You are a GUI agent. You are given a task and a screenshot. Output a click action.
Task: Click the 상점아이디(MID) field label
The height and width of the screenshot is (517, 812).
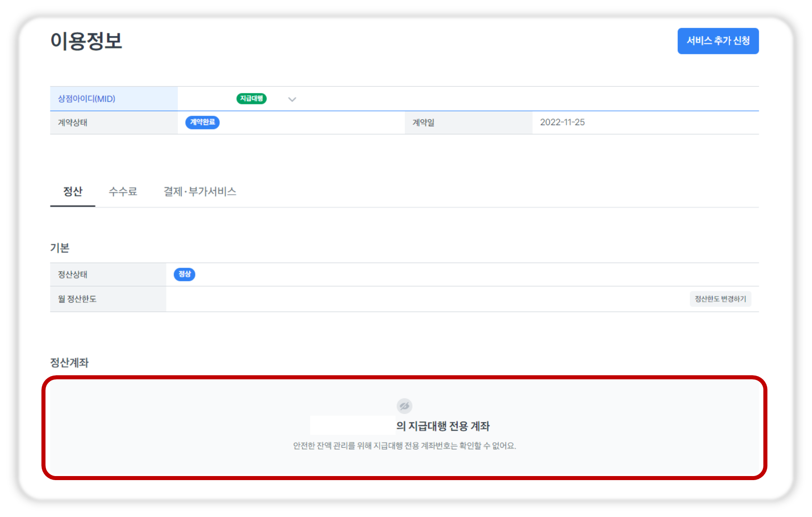[86, 99]
